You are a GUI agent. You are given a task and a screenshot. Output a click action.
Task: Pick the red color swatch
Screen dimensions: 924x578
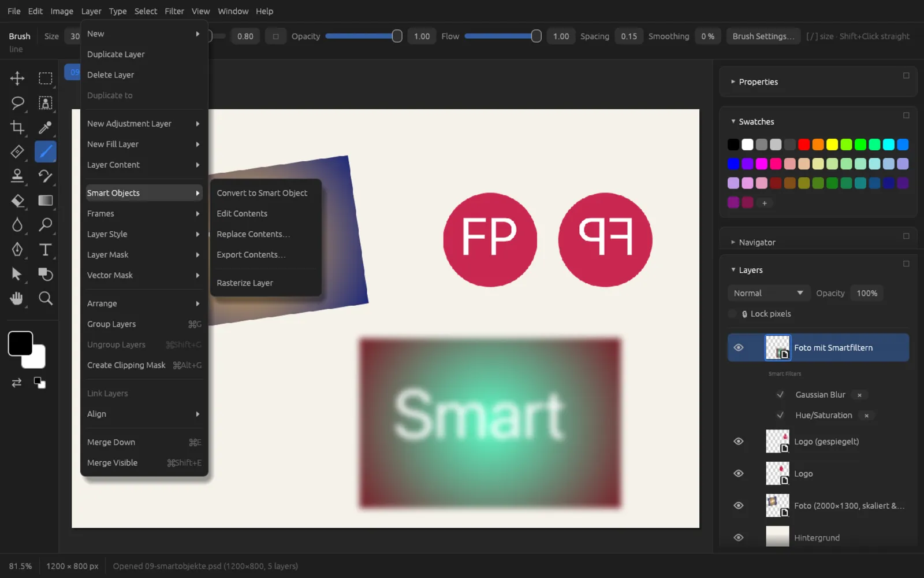click(804, 144)
